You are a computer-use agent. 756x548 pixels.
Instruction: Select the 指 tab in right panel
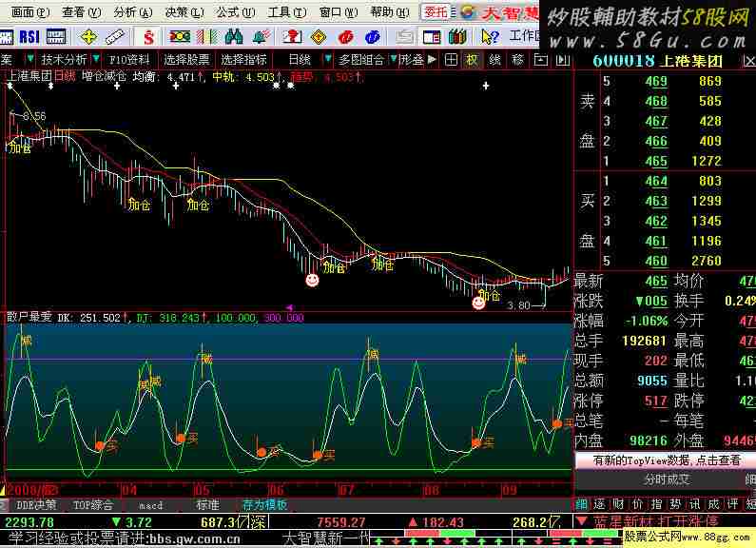(657, 504)
